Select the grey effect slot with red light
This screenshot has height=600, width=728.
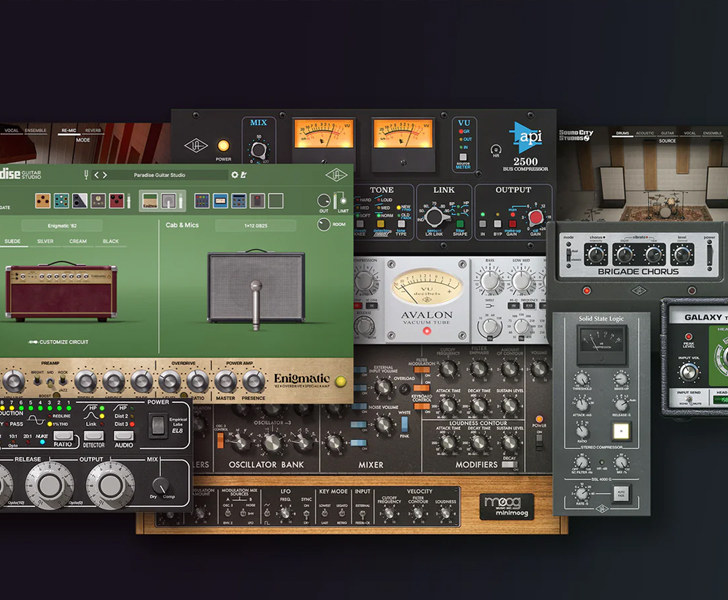pyautogui.click(x=257, y=201)
